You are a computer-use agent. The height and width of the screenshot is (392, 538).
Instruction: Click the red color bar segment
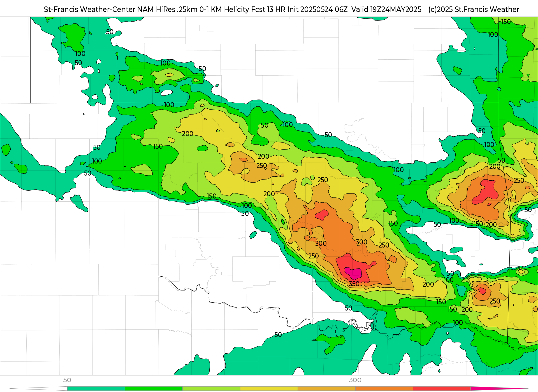click(442, 389)
